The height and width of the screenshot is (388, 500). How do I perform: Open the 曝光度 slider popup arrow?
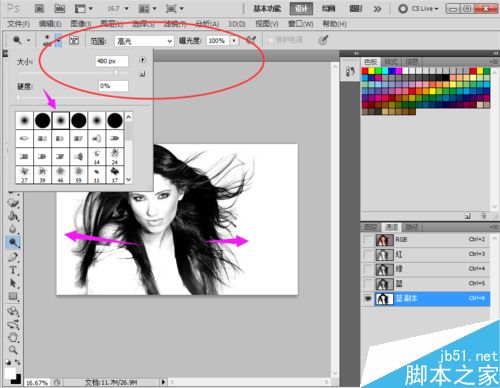(234, 41)
